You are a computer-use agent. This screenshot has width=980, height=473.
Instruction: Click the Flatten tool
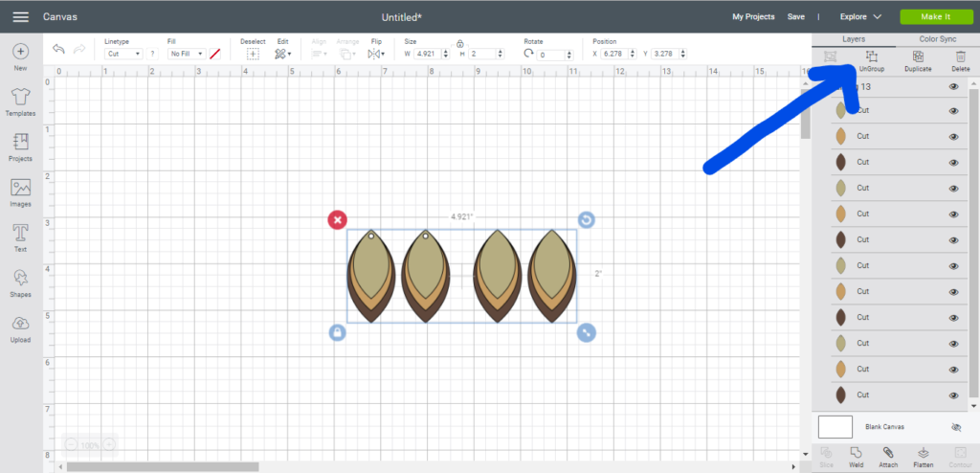pyautogui.click(x=924, y=458)
